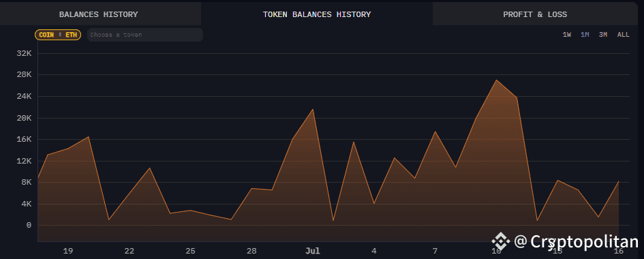Set the chart range to 1W
Screen dimensions: 644x259
567,35
